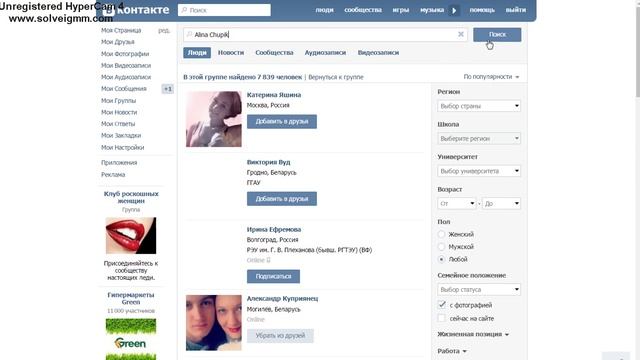Open the Выбор статуса family status dropdown
640x360 pixels.
tap(479, 289)
